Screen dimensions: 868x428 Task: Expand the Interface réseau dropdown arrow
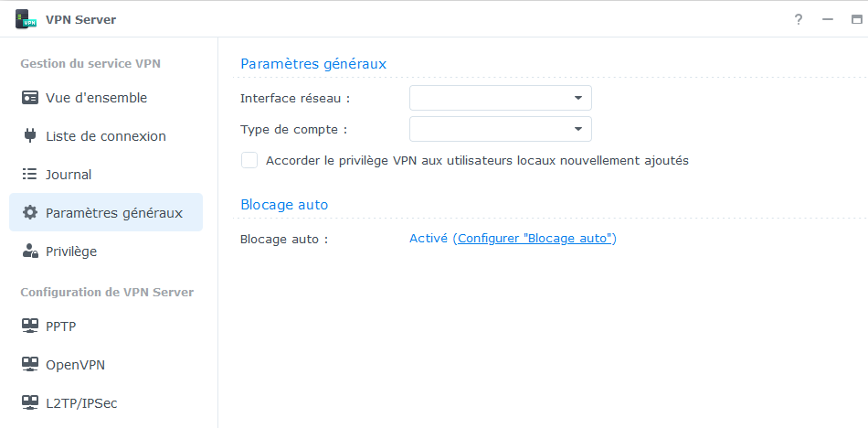[x=578, y=98]
